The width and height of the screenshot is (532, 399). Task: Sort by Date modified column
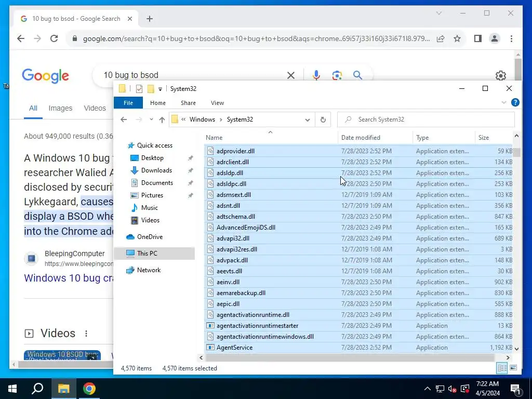[361, 137]
